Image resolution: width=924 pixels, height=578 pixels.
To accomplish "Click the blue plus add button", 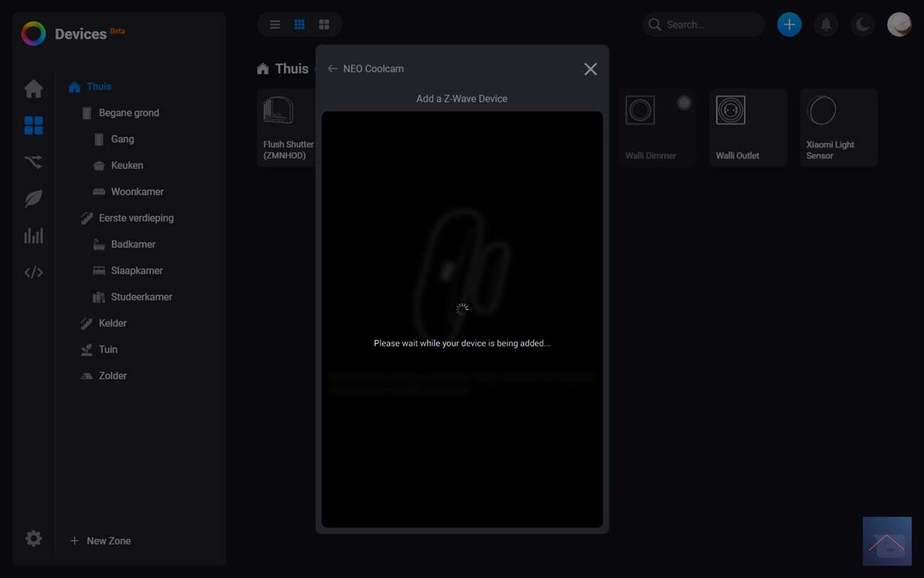I will coord(789,25).
